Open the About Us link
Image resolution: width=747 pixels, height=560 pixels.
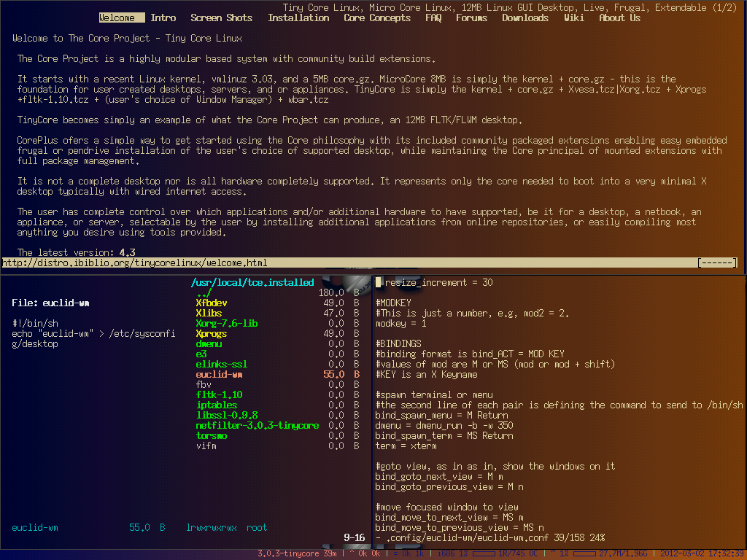click(x=619, y=17)
